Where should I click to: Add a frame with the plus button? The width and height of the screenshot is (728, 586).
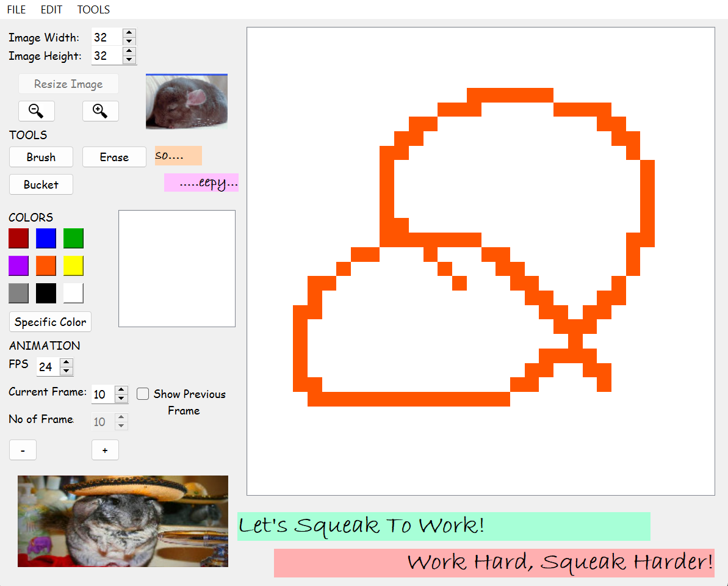click(x=105, y=450)
